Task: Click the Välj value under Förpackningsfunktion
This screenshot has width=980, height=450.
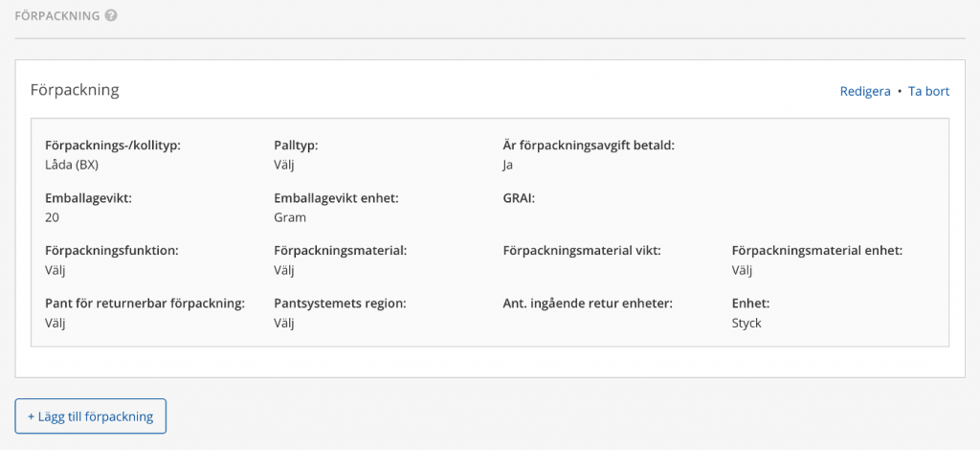Action: click(x=55, y=271)
